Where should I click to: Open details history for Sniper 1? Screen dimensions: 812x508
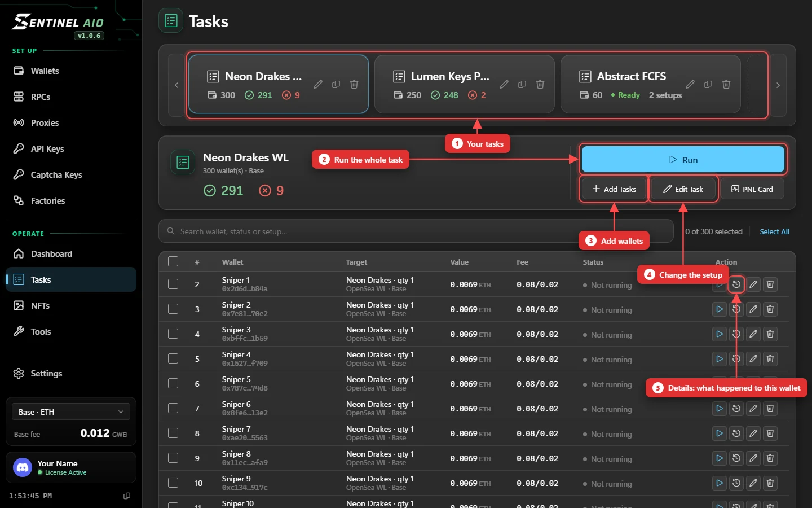(x=736, y=284)
